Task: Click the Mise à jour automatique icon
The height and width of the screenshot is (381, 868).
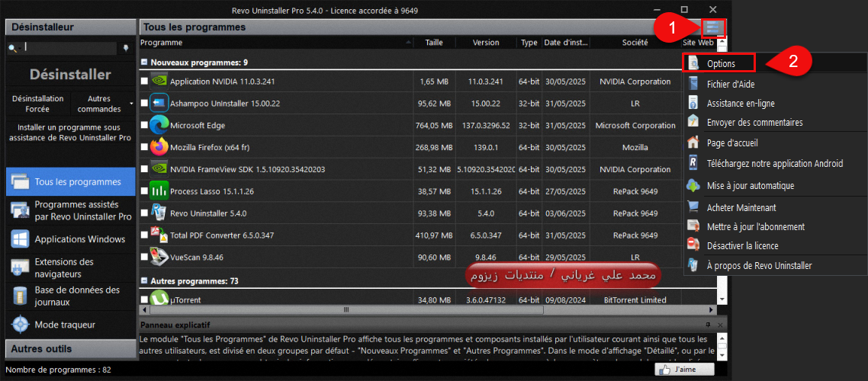Action: [x=693, y=185]
